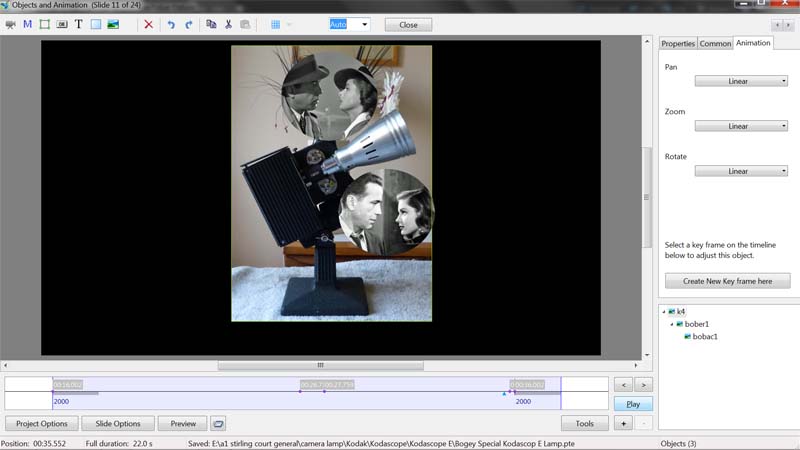Open Slide Options
Image resolution: width=800 pixels, height=450 pixels.
118,423
